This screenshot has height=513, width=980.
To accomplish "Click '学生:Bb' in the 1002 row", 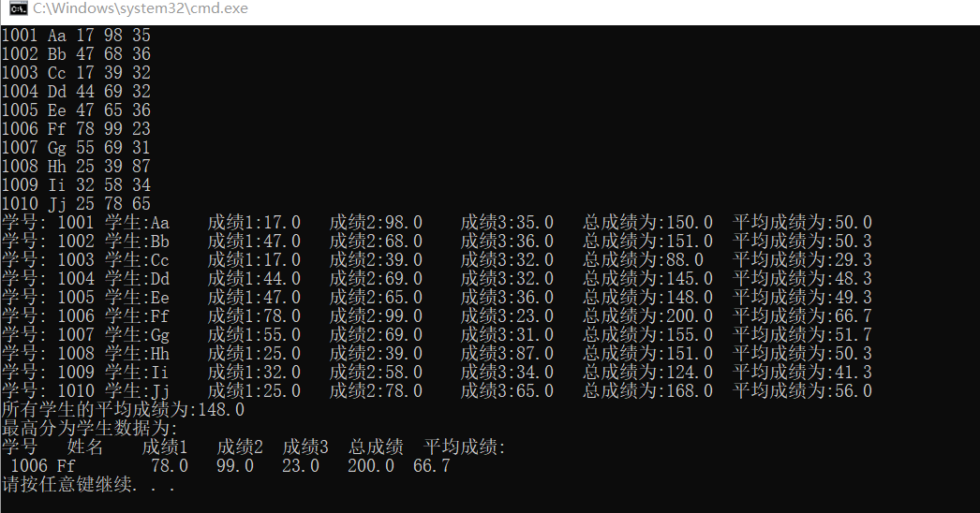I will (x=137, y=242).
